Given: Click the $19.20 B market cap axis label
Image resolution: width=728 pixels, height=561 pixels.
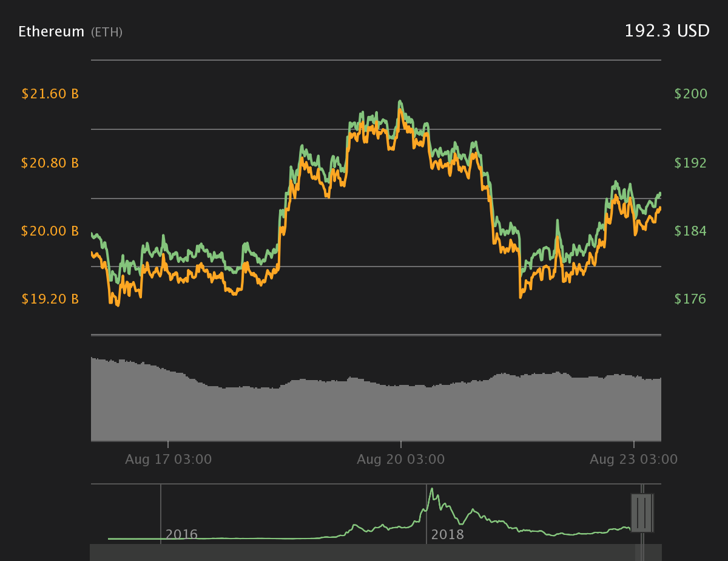Looking at the screenshot, I should point(50,299).
